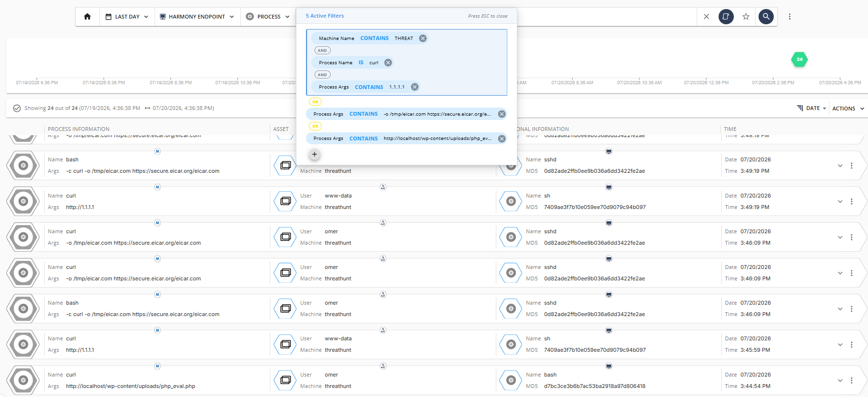Click parent process bash icon at 3:44:54 PM
This screenshot has height=397, width=868.
coord(511,380)
